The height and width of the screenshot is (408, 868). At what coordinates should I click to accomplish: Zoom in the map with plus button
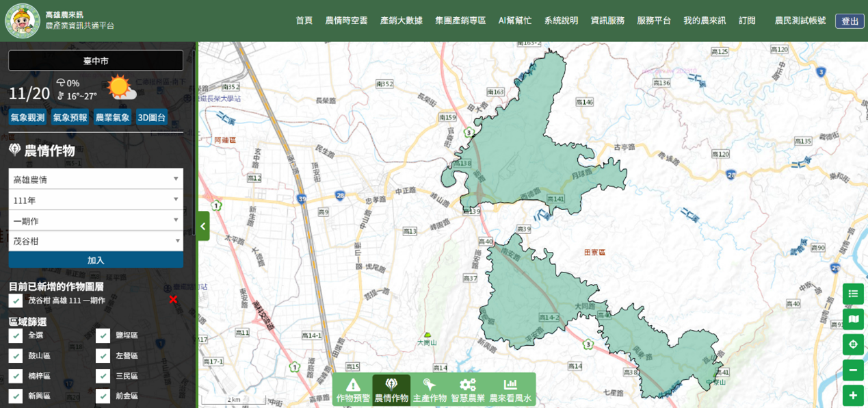point(853,396)
